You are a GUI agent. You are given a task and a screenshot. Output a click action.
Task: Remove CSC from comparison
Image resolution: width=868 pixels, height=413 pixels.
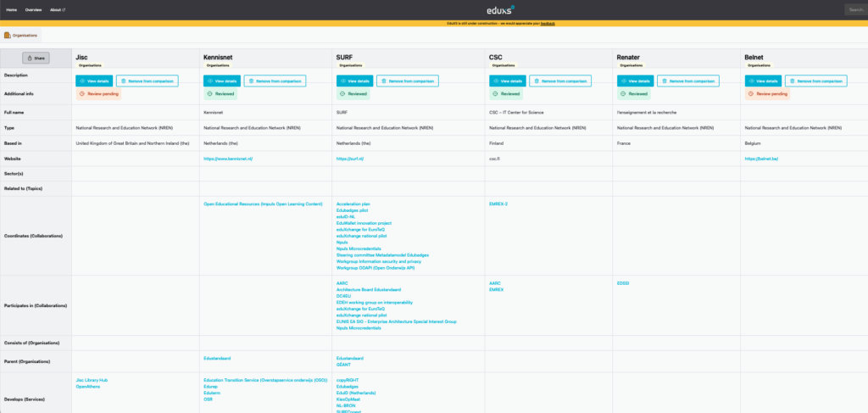[560, 81]
